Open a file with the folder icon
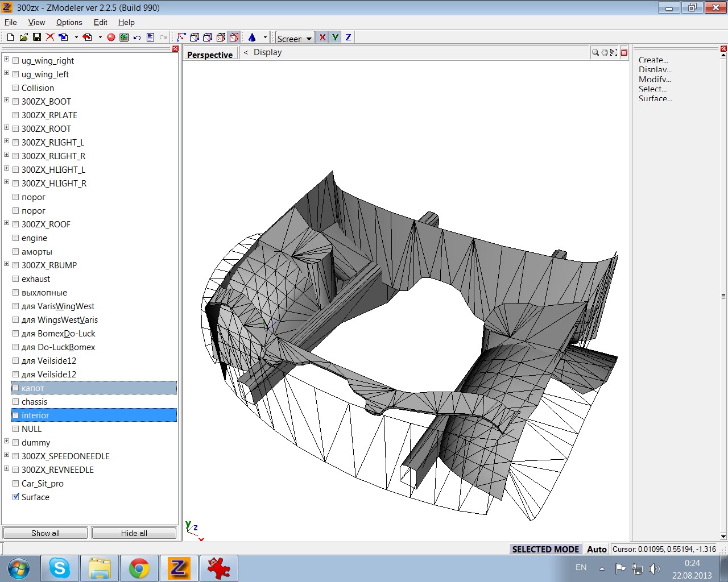The width and height of the screenshot is (728, 582). (x=23, y=38)
